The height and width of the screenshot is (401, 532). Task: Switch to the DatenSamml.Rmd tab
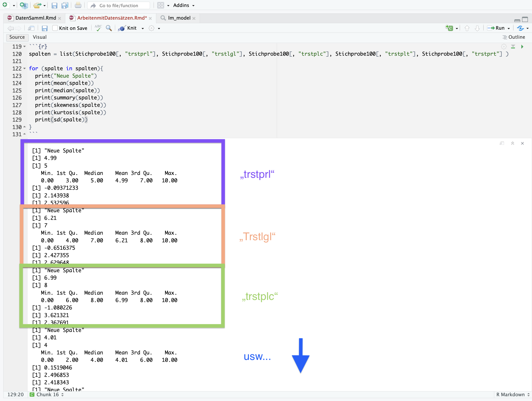tap(36, 18)
